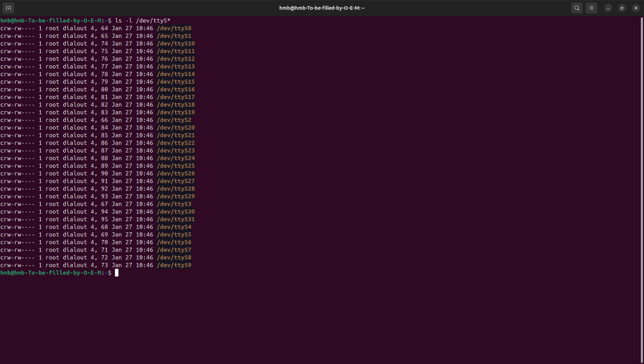The image size is (644, 364).
Task: Click the 10:46 timestamp on ttyS7 row
Action: [144, 250]
